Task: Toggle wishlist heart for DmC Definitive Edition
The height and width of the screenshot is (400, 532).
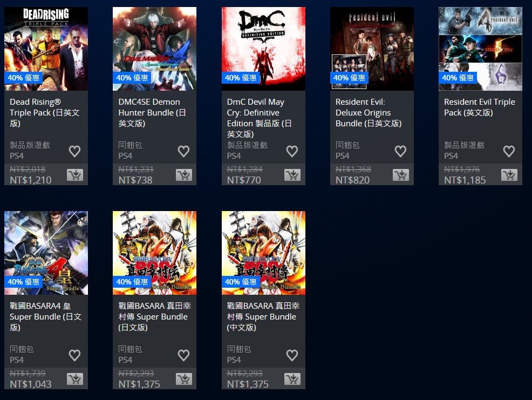Action: coord(292,151)
